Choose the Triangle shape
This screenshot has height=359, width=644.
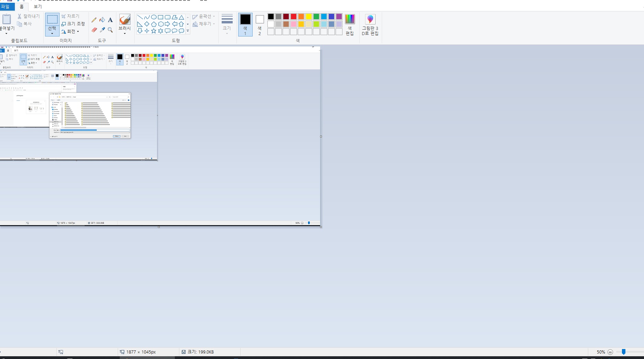coord(181,17)
